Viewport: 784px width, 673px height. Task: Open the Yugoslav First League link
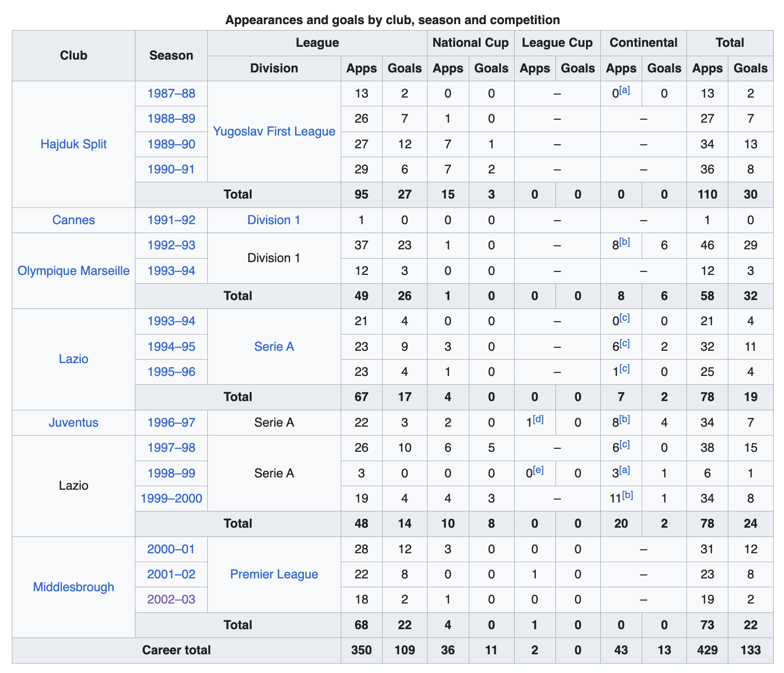(x=274, y=132)
